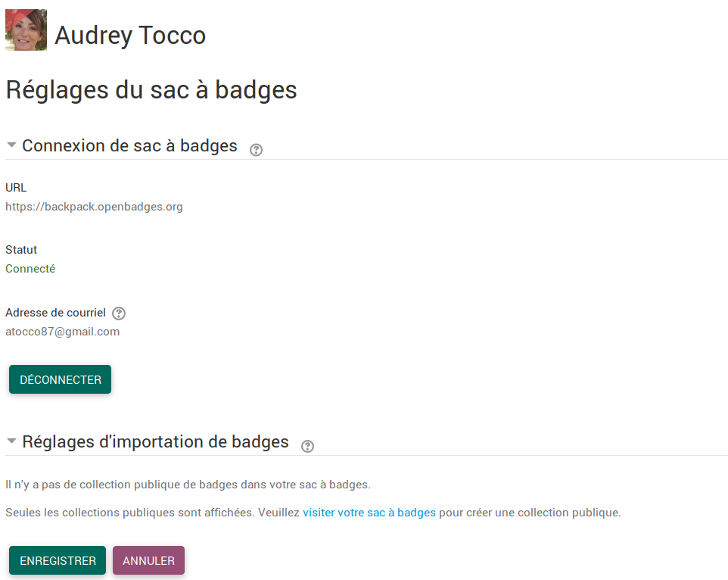The image size is (728, 580).
Task: Click the backpack.openbadges.org URL text
Action: pyautogui.click(x=94, y=206)
